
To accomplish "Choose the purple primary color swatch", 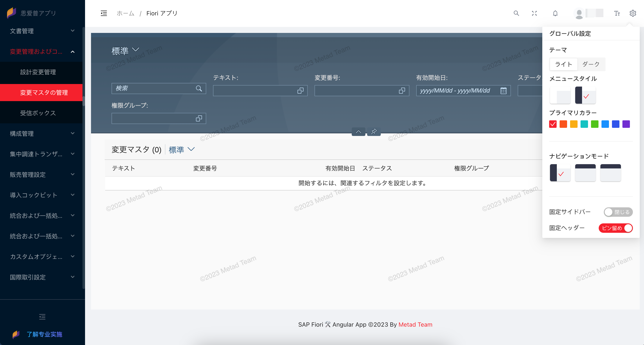I will (x=626, y=124).
